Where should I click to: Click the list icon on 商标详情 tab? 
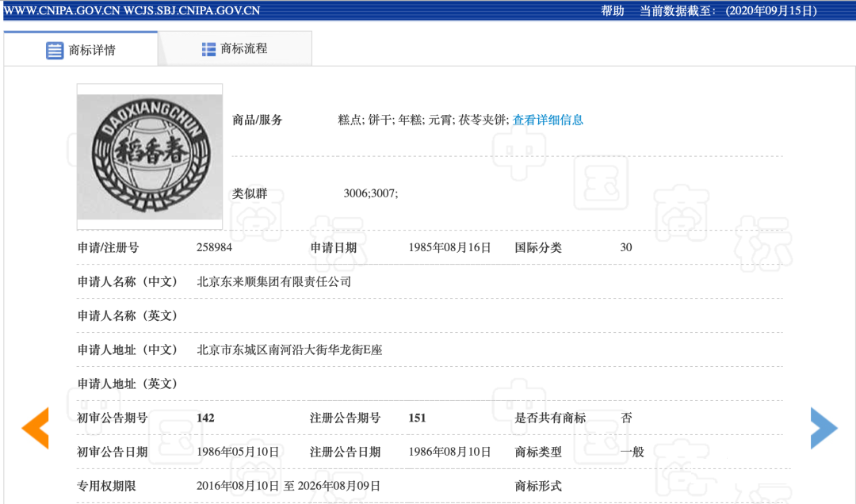55,51
